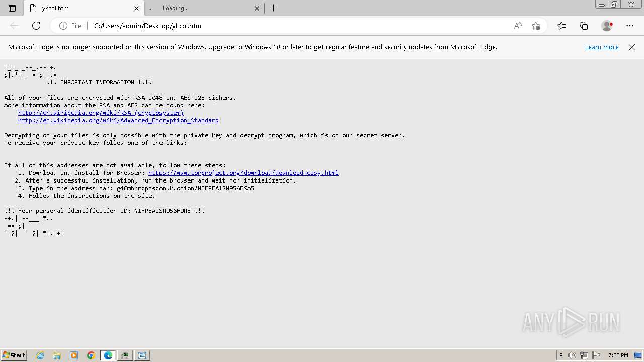This screenshot has width=644, height=362.
Task: Open the volume control tray icon
Action: pyautogui.click(x=572, y=355)
